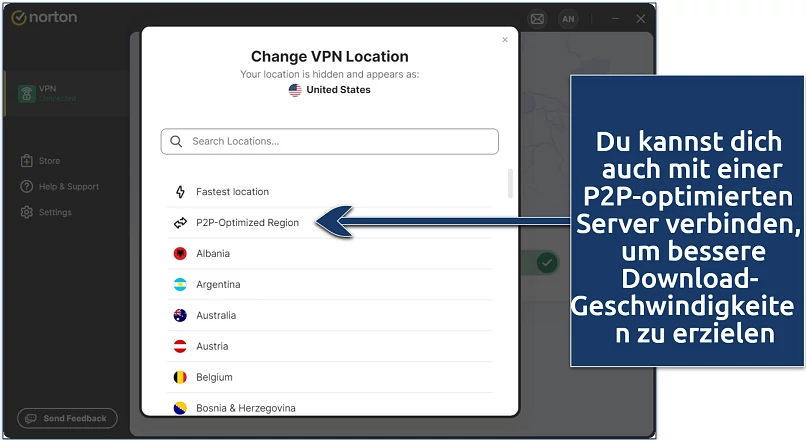
Task: Click the location list scrollbar thumb
Action: click(x=510, y=184)
